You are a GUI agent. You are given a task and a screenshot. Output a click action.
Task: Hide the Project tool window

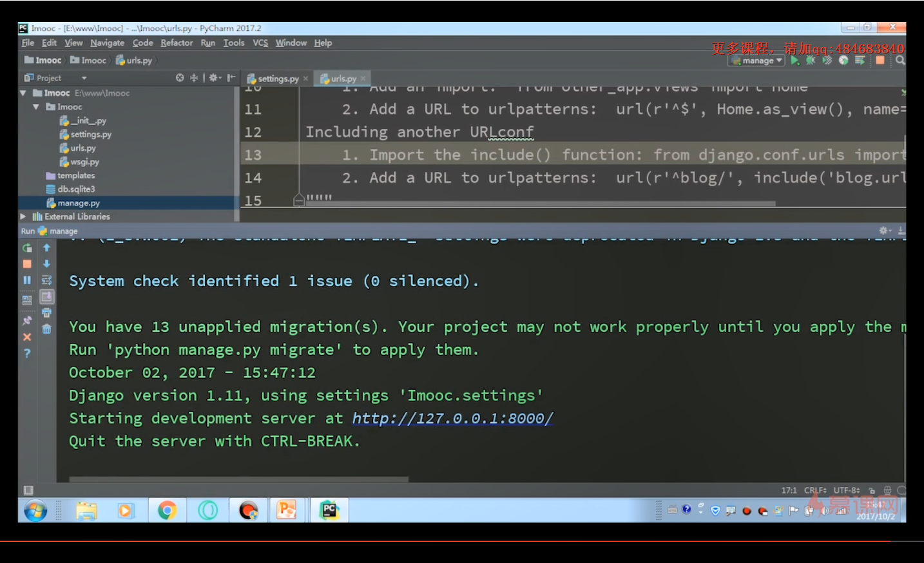(x=231, y=78)
